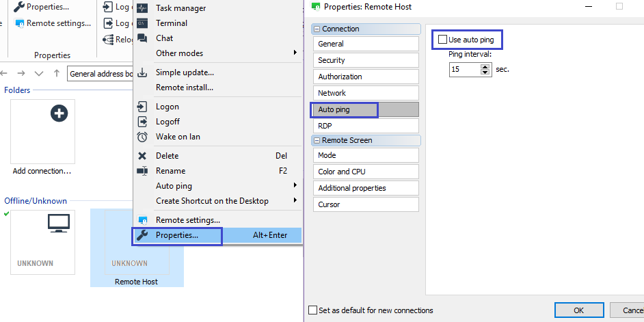Collapse the Connection section header

(317, 29)
